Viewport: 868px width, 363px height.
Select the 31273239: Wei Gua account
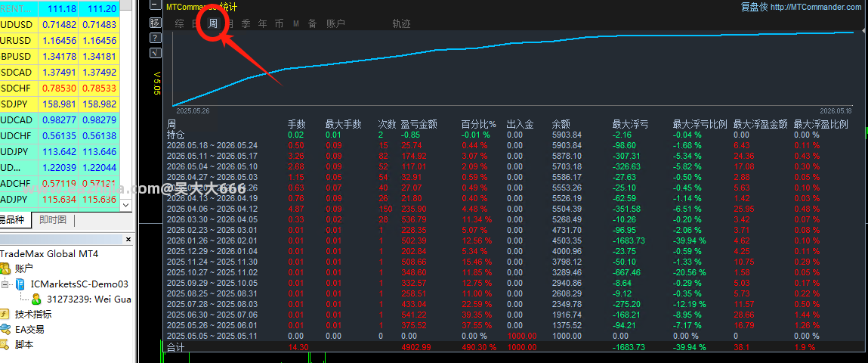pos(89,299)
